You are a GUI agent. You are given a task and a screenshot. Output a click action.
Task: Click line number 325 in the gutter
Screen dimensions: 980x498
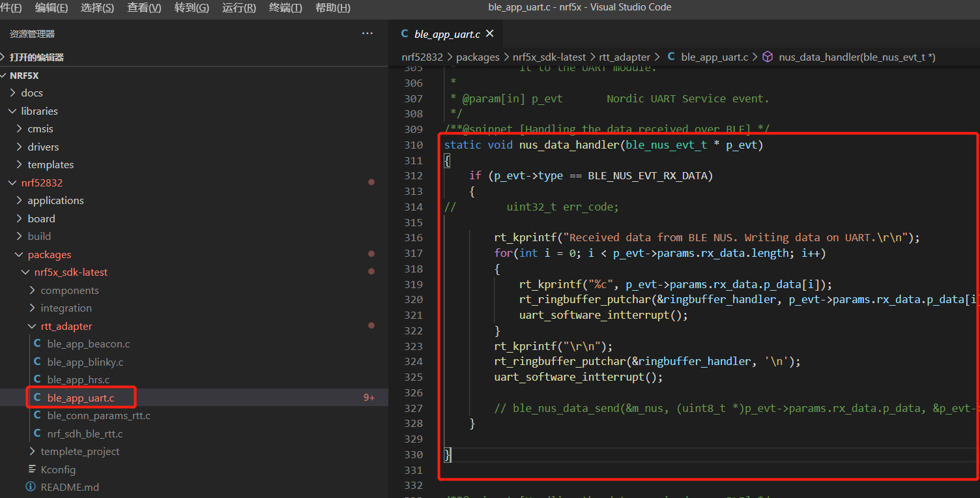tap(413, 377)
